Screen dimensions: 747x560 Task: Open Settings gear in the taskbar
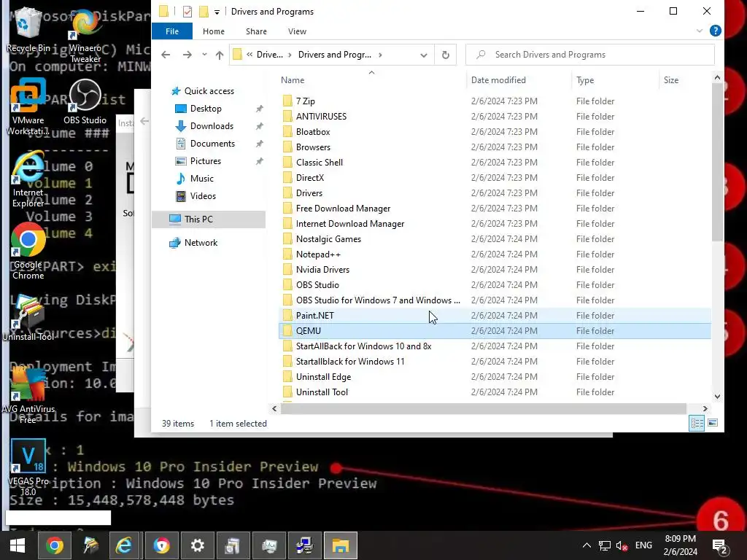click(x=197, y=545)
